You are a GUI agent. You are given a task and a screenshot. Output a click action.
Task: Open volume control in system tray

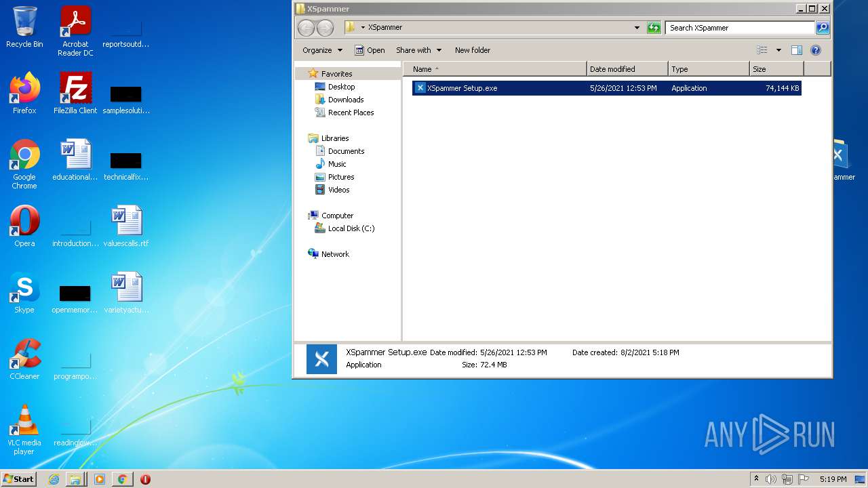tap(771, 479)
